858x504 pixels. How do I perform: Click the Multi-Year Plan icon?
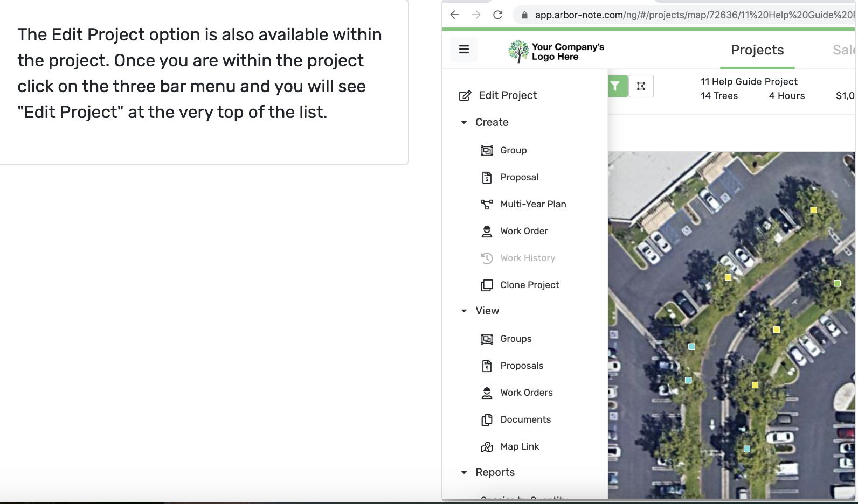(487, 205)
